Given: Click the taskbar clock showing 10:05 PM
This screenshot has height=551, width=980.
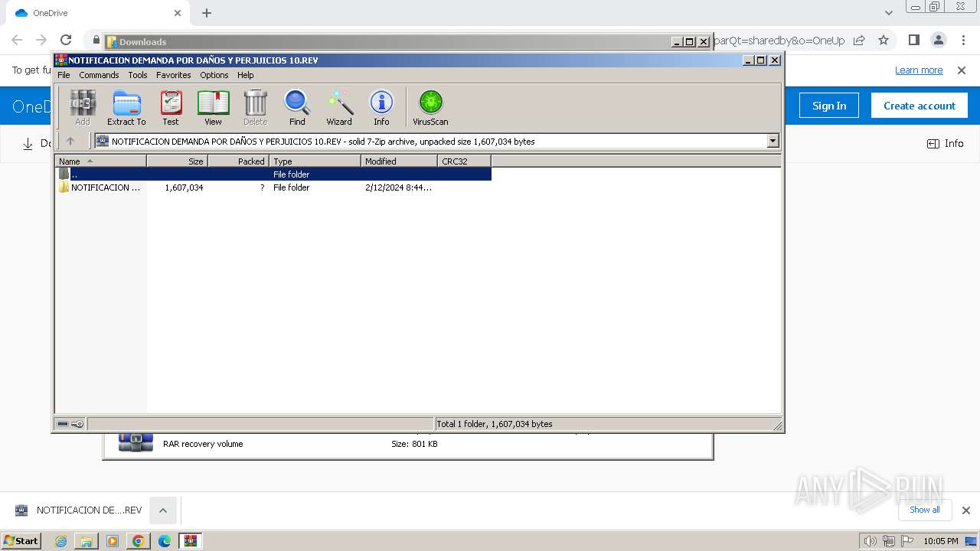Looking at the screenshot, I should coord(940,541).
